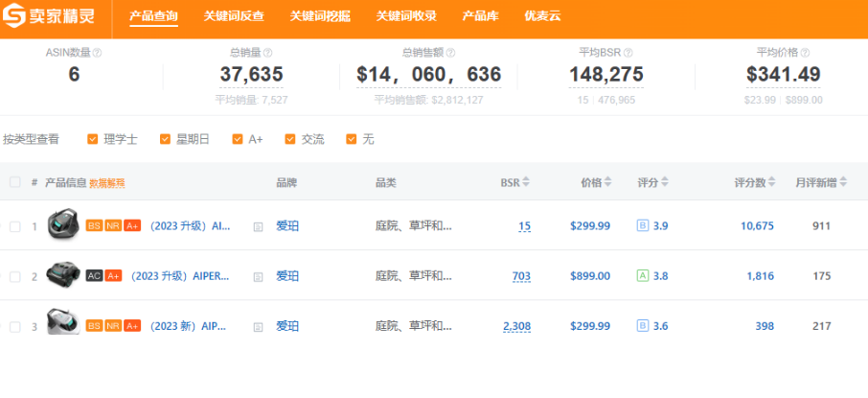Click the AC badge on product 2

click(94, 276)
